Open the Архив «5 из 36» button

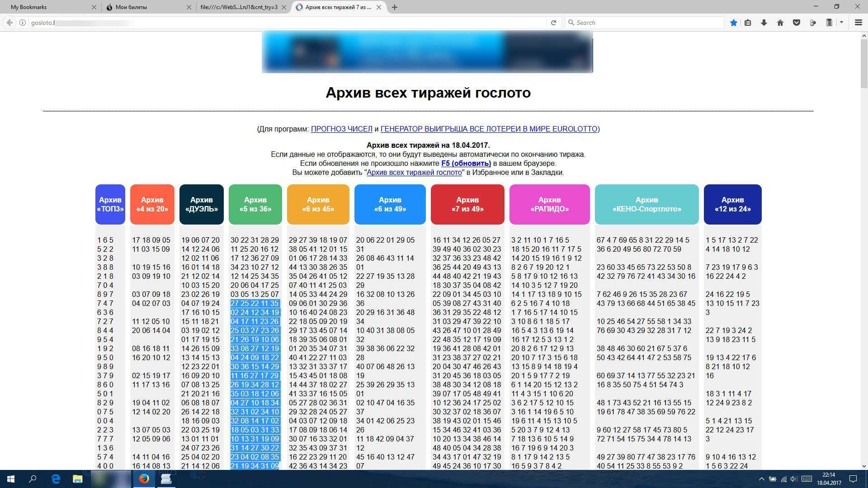[255, 204]
